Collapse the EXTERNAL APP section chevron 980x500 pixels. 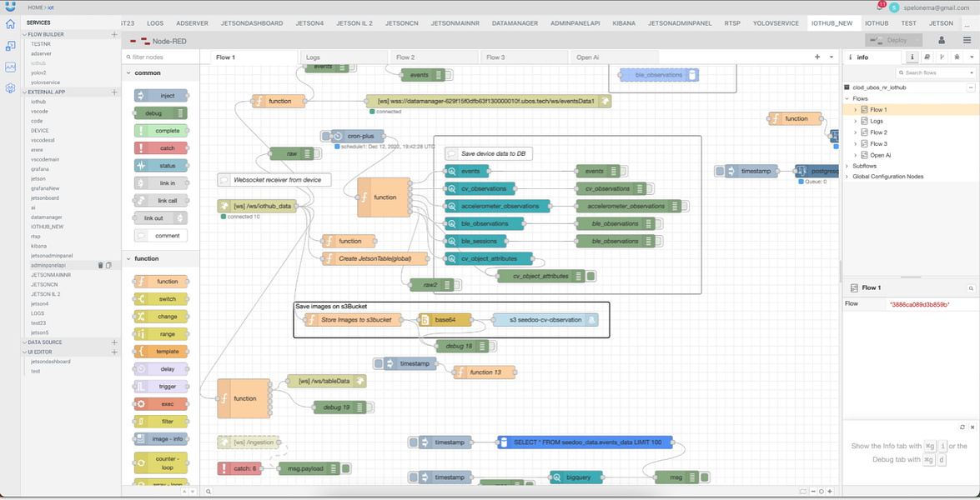pos(25,92)
